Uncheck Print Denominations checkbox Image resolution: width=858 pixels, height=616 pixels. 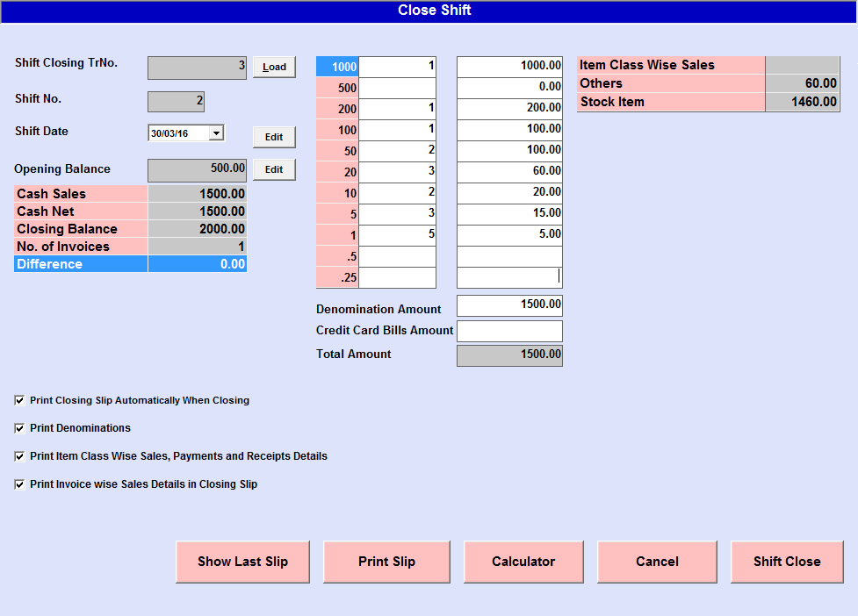pos(20,428)
